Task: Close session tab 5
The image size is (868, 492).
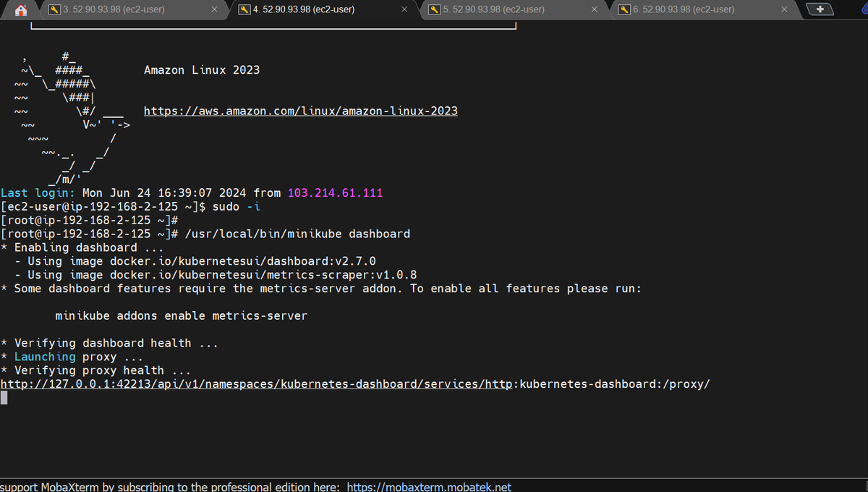Action: 595,9
